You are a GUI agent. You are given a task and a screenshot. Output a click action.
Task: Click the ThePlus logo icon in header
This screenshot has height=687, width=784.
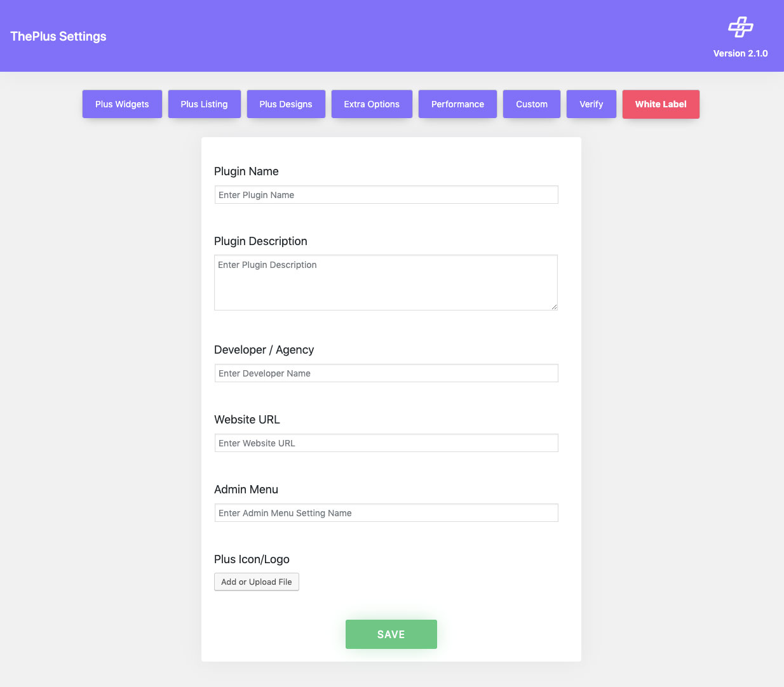(740, 27)
